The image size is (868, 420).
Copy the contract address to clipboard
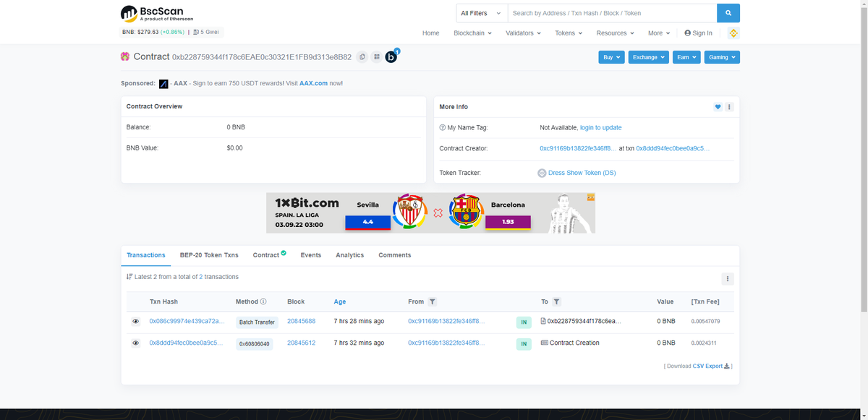[362, 56]
